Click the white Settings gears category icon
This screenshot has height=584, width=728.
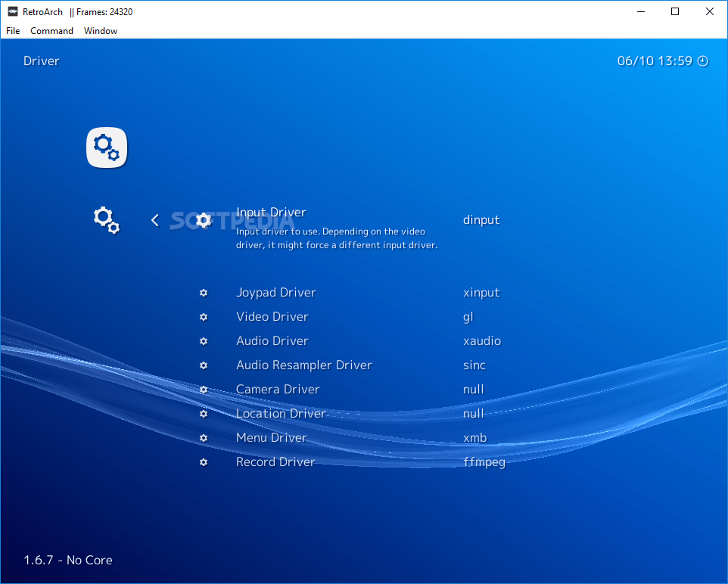click(106, 220)
